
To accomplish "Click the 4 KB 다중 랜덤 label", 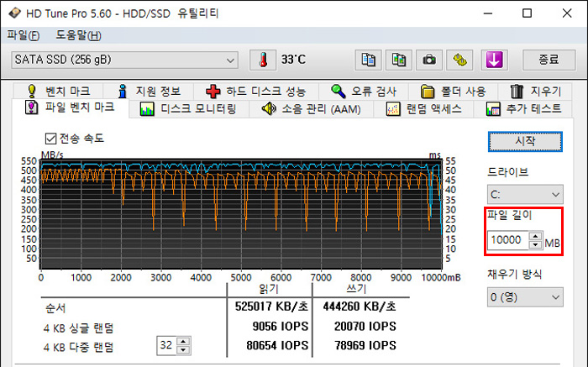I will pyautogui.click(x=78, y=348).
